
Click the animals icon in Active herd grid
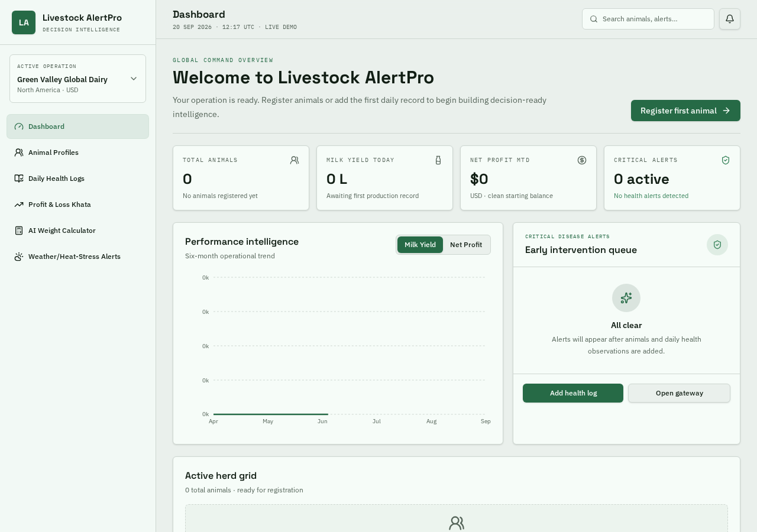click(x=457, y=523)
